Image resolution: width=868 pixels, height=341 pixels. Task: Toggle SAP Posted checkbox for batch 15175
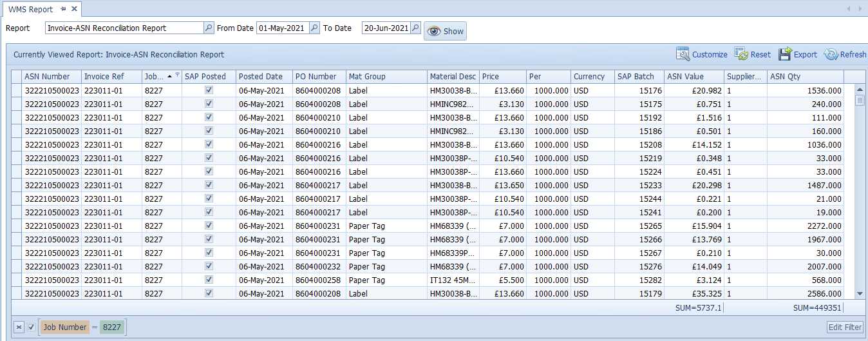209,104
